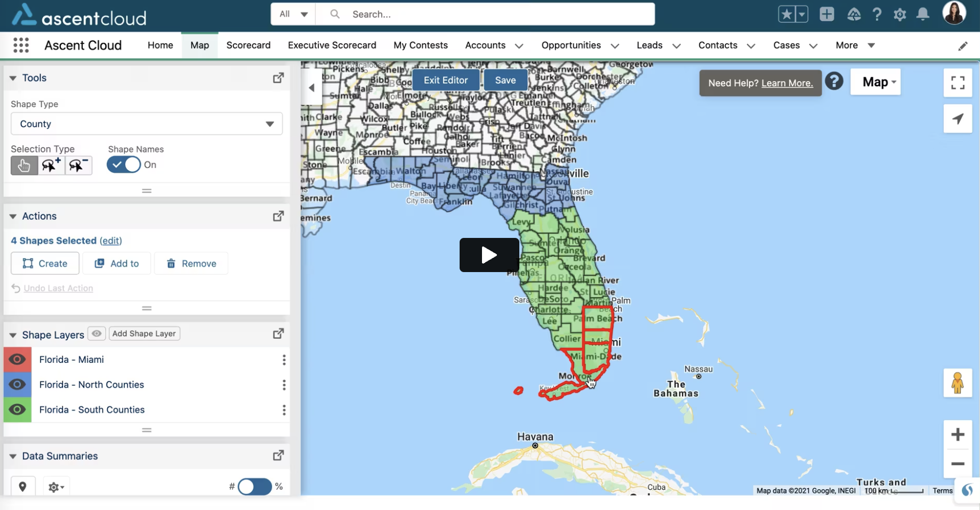This screenshot has width=980, height=510.
Task: Open the favorites star icon
Action: click(786, 14)
